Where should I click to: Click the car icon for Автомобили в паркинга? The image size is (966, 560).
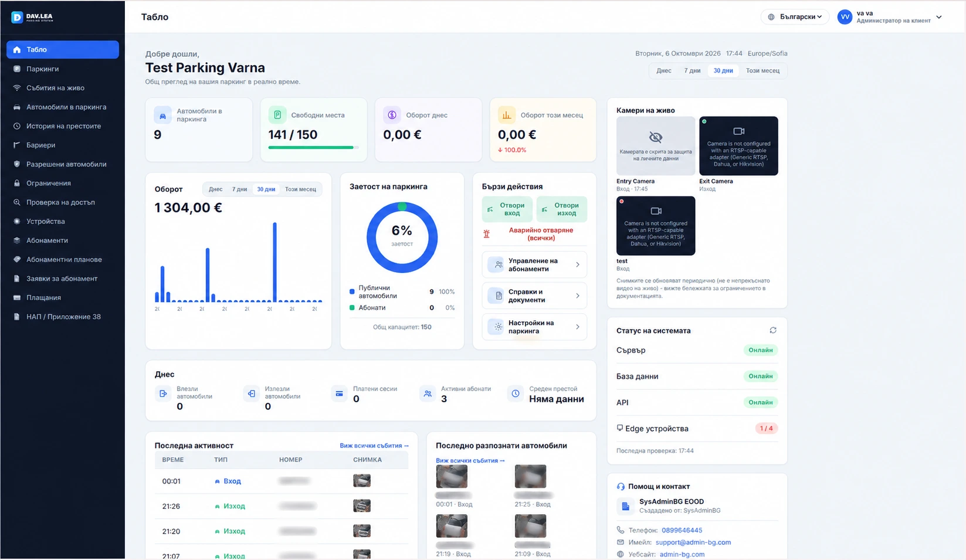[17, 107]
